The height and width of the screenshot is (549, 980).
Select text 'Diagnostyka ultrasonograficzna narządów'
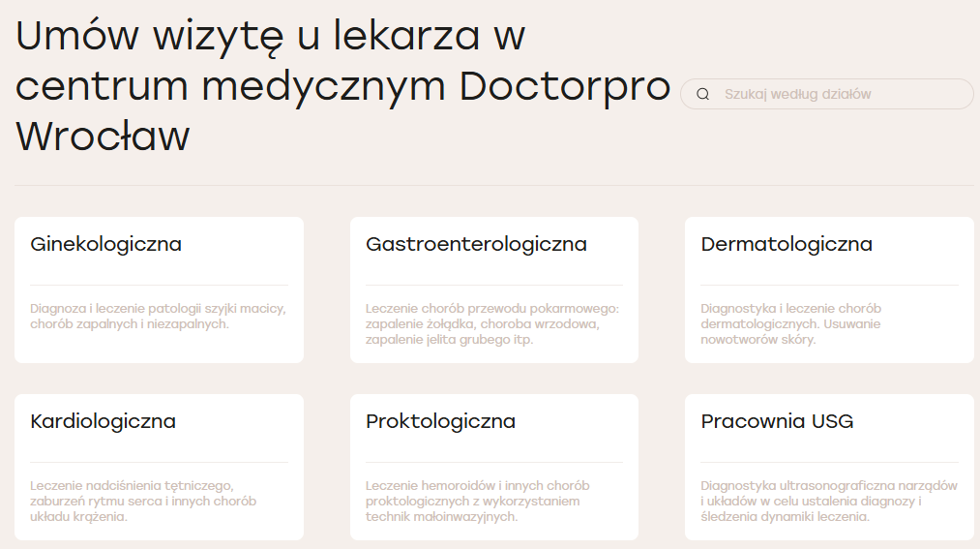pos(829,486)
